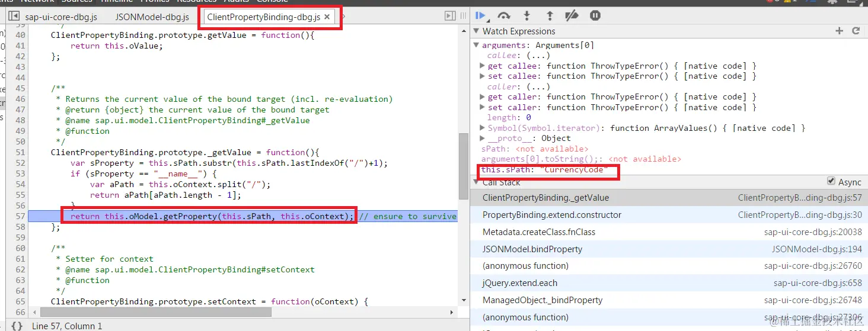Click the 'sPath: <not available>' watch entry
The width and height of the screenshot is (868, 331).
tap(535, 149)
